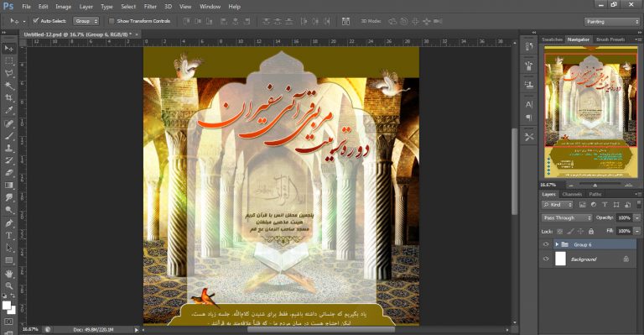Open the Move tool preset picker arrow
The width and height of the screenshot is (644, 335).
pos(23,21)
